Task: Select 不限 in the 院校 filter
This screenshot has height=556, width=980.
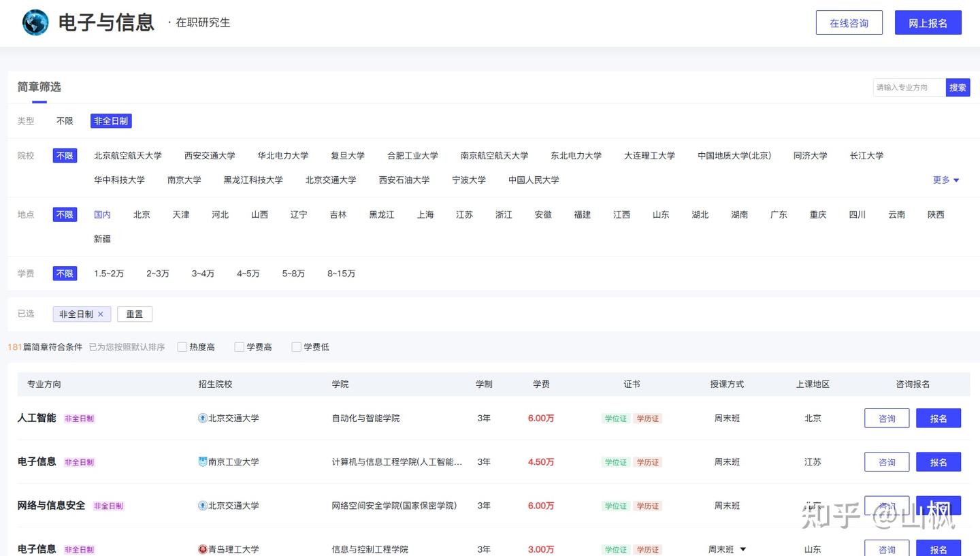Action: click(x=65, y=156)
